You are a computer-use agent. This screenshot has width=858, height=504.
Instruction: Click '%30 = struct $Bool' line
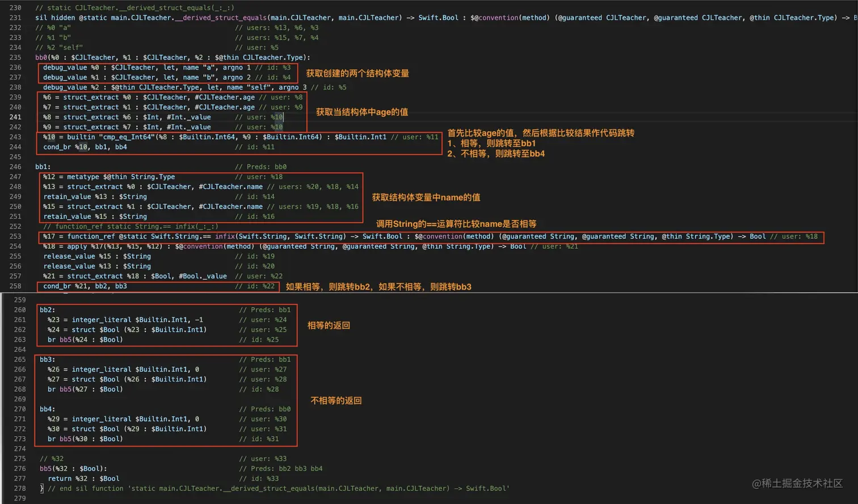tap(167, 429)
